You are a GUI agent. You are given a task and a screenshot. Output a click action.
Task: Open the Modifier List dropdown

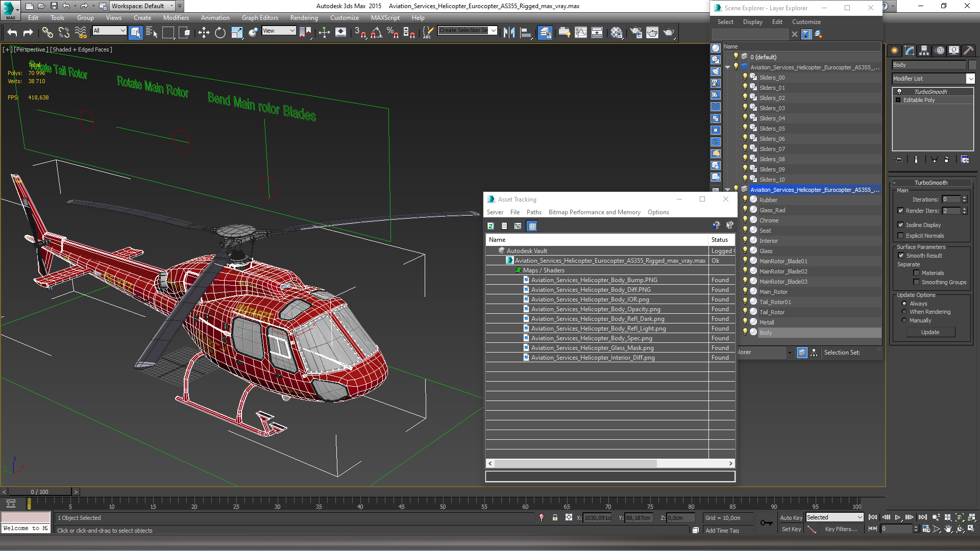[970, 79]
